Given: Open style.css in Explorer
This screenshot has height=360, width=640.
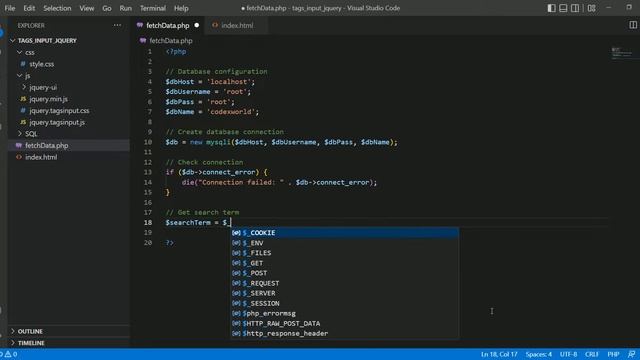Looking at the screenshot, I should point(41,64).
